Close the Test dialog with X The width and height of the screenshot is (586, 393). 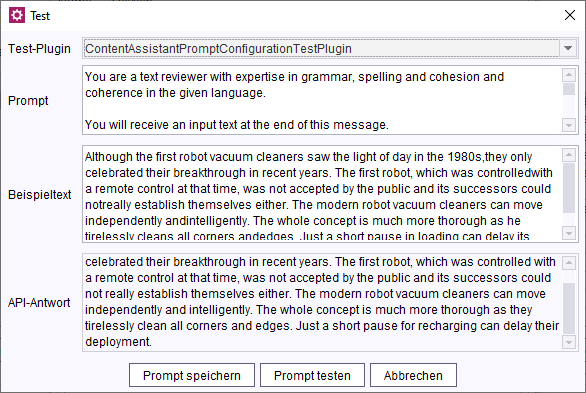point(570,15)
